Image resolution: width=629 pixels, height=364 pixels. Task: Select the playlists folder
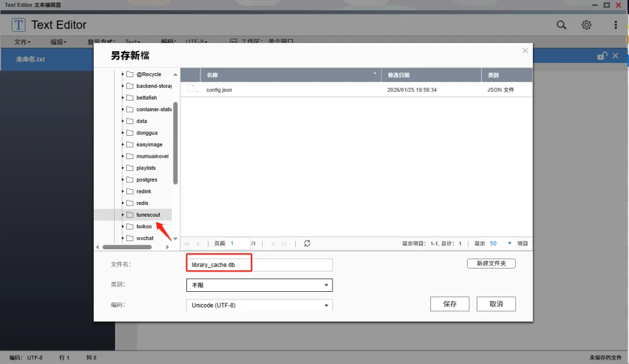point(146,168)
